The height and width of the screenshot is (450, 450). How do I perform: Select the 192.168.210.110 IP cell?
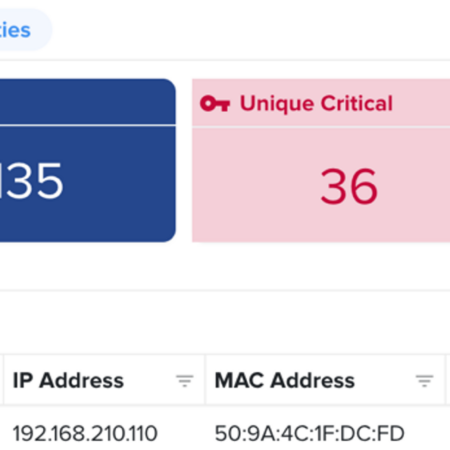85,434
